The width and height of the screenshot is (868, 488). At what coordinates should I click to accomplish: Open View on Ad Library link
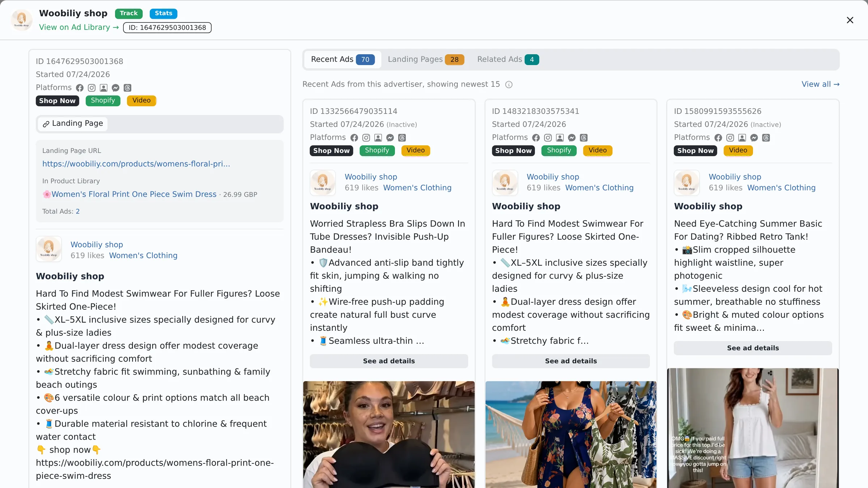79,27
